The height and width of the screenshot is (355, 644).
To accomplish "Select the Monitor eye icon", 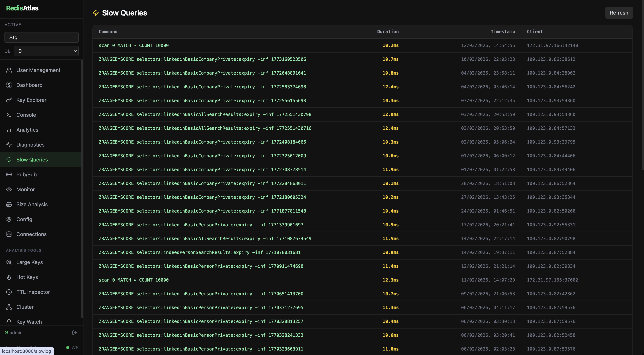I will pos(9,189).
